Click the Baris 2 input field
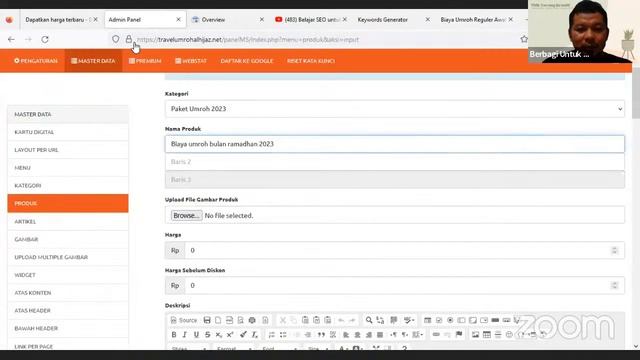Viewport: 640px width, 360px height. [x=395, y=162]
